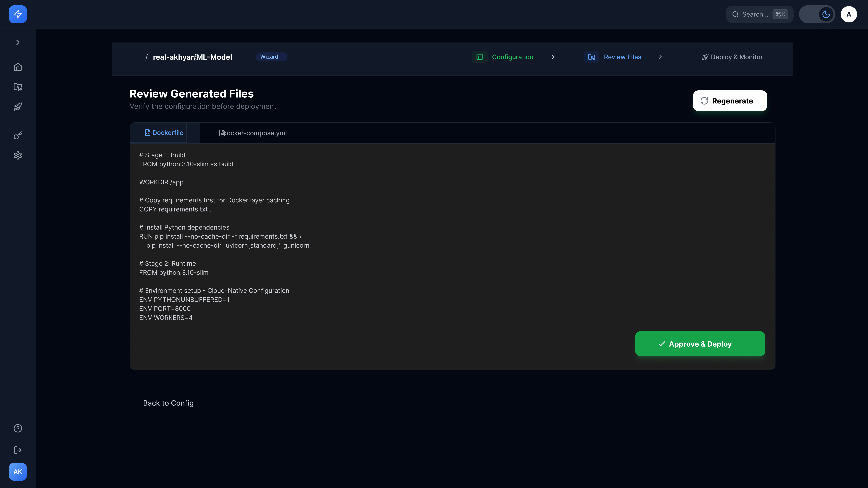Click the help question-mark icon
868x488 pixels.
17,428
